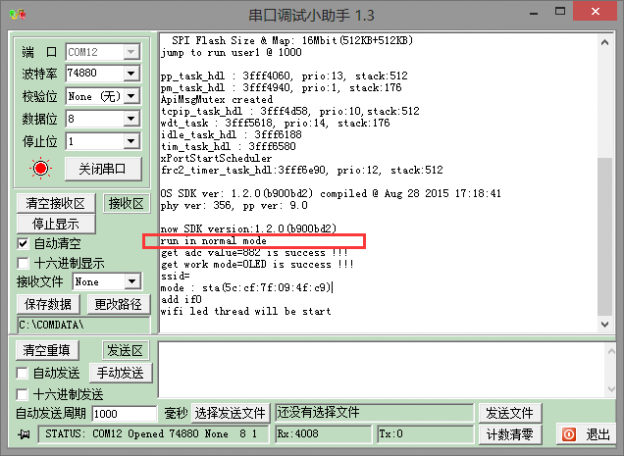Click the 自动发送周期 1000 input field
Image resolution: width=624 pixels, height=456 pixels.
[124, 414]
